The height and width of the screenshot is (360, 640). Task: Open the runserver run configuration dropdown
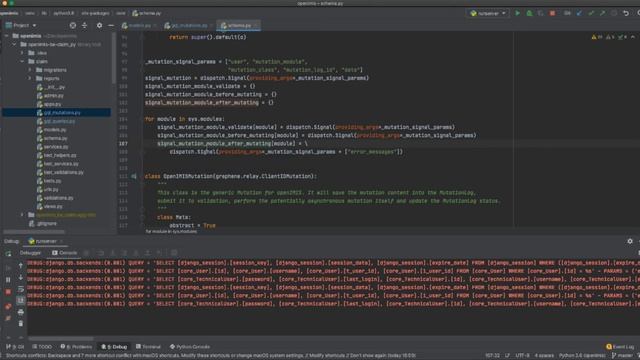tap(488, 13)
